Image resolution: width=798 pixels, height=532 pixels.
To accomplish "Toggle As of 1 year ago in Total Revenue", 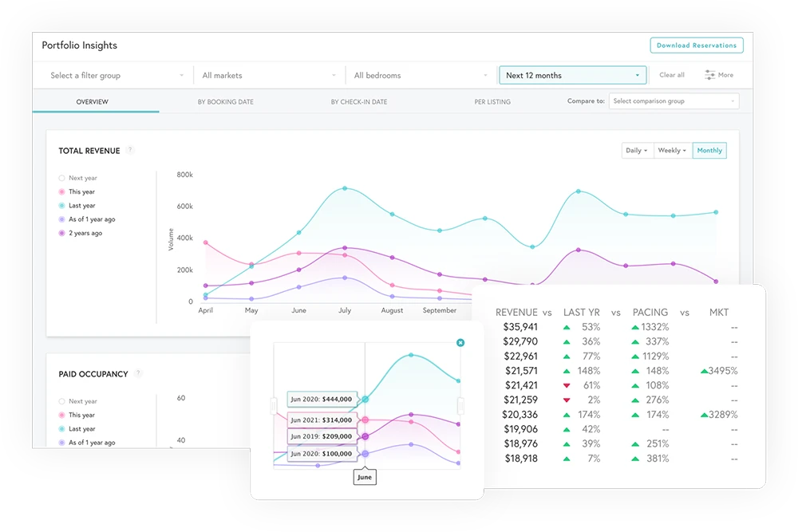I will click(x=87, y=219).
